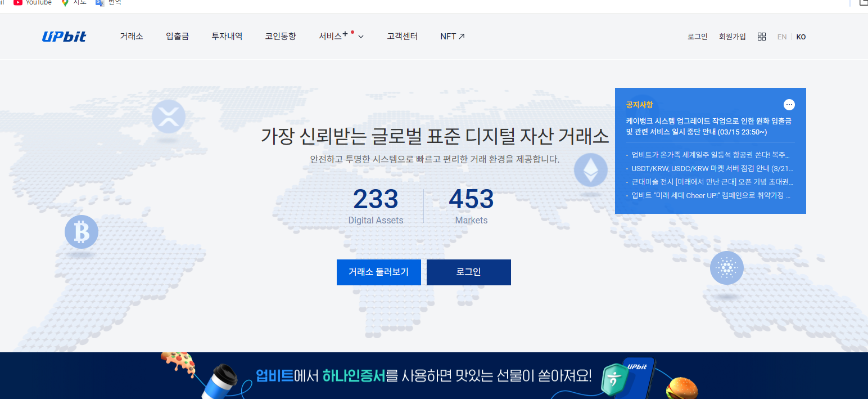Open the 하나인증서 promotion banner
This screenshot has width=868, height=399.
pos(434,376)
